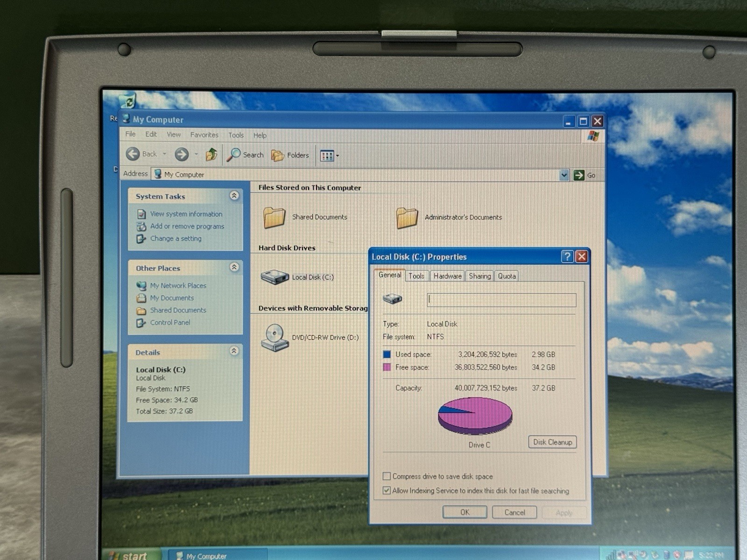Image resolution: width=747 pixels, height=560 pixels.
Task: Click Cancel in Properties dialog
Action: [514, 512]
